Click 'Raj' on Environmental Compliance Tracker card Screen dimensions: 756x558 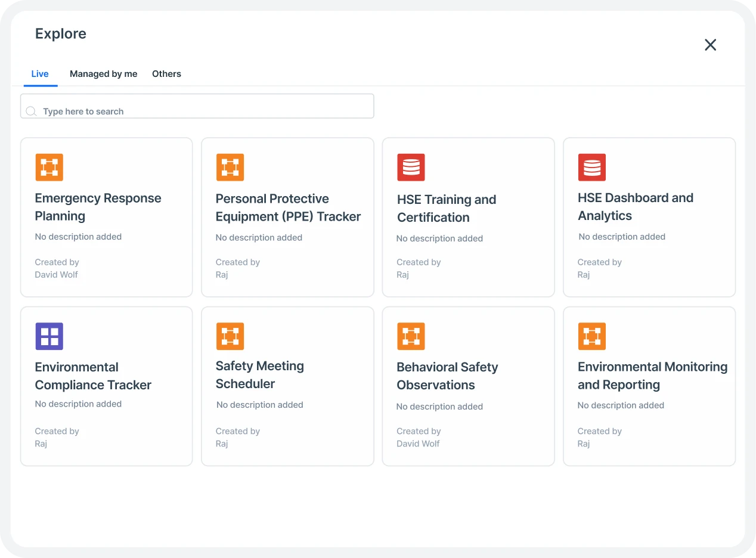(41, 444)
